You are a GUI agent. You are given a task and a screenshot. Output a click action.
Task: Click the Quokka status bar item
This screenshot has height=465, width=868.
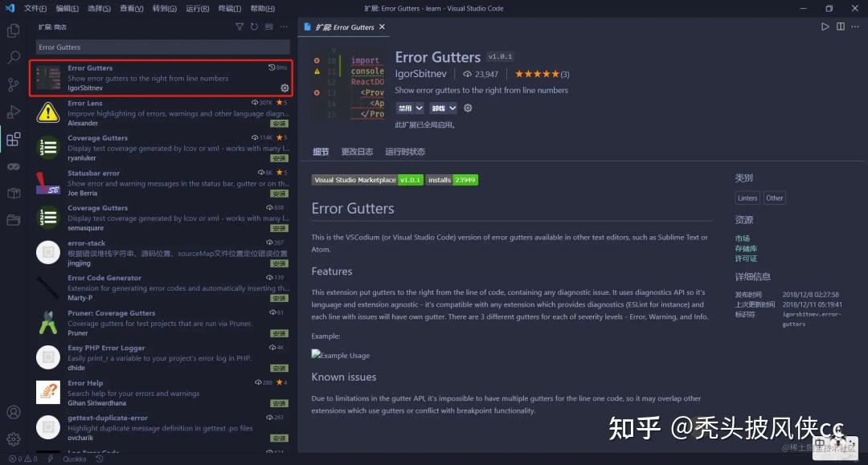point(74,459)
